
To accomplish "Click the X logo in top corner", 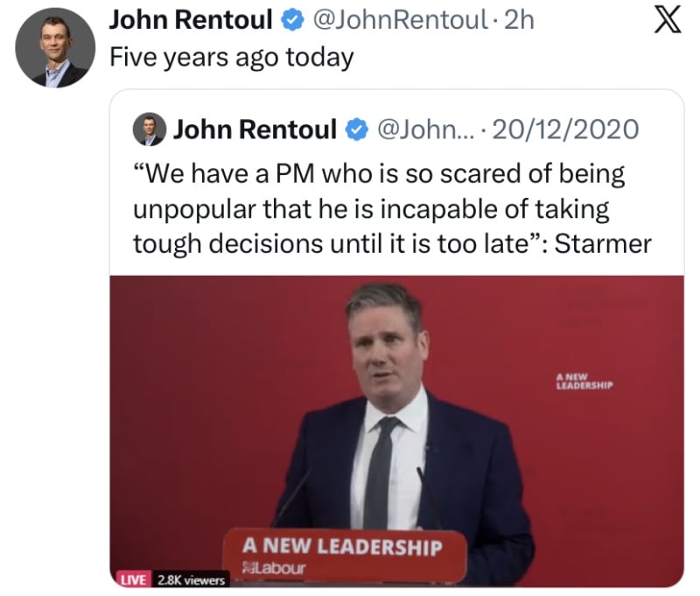I will (x=668, y=20).
